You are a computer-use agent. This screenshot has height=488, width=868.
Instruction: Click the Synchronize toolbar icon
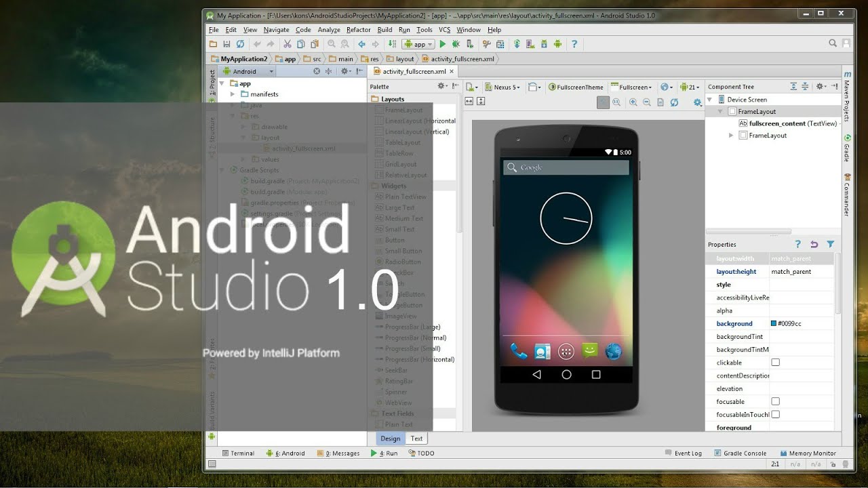239,44
